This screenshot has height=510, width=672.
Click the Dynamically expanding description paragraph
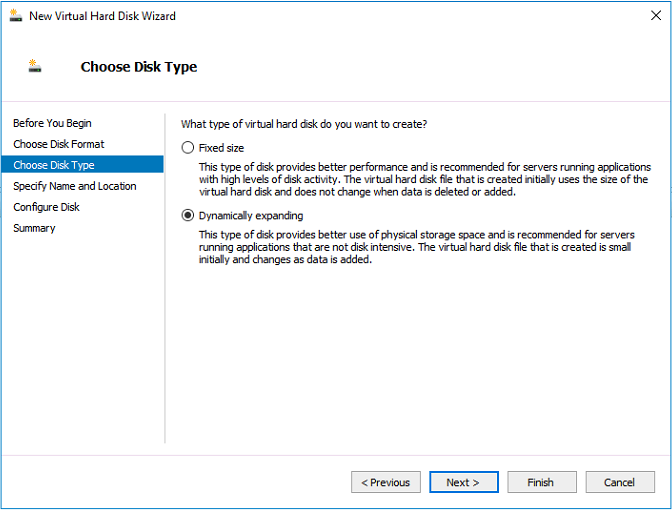coord(417,247)
